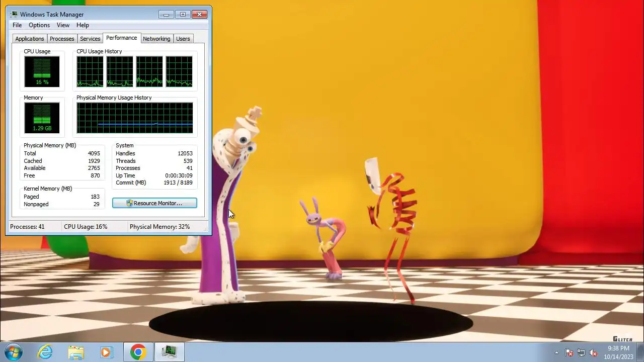Click the Cached value 1929

tap(94, 161)
